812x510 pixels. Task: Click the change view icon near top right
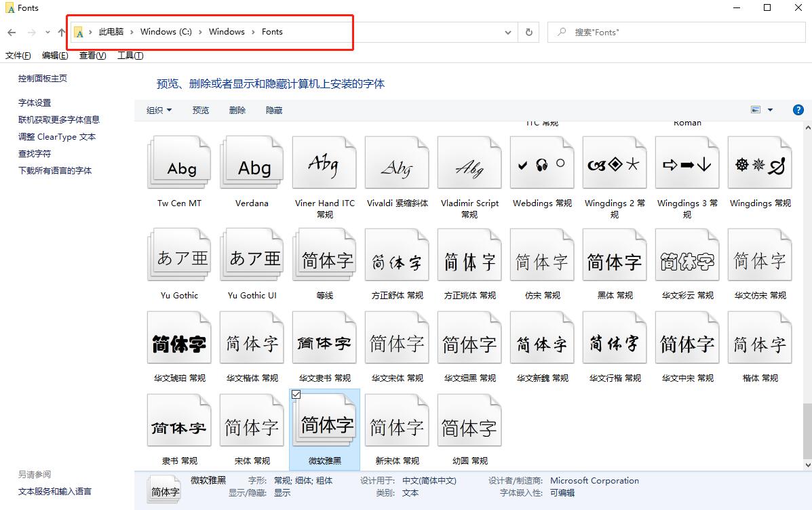(756, 109)
